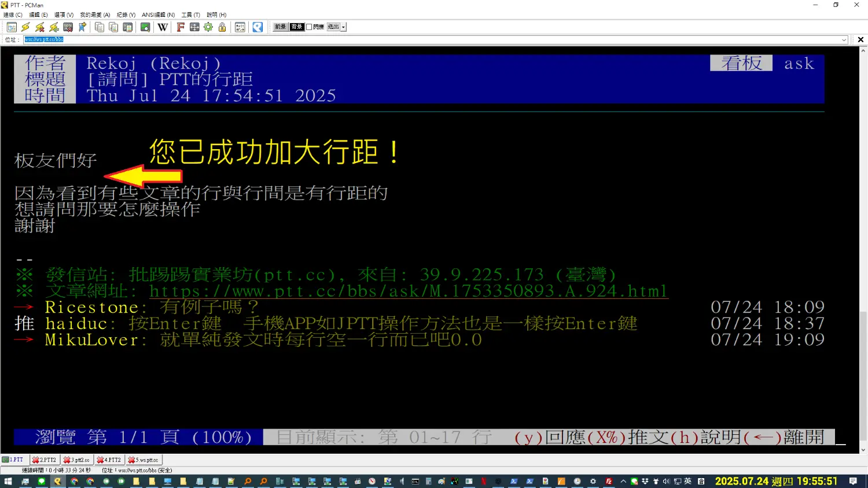The height and width of the screenshot is (488, 868).
Task: Click (←)離開 in the bottom bar
Action: (x=784, y=437)
